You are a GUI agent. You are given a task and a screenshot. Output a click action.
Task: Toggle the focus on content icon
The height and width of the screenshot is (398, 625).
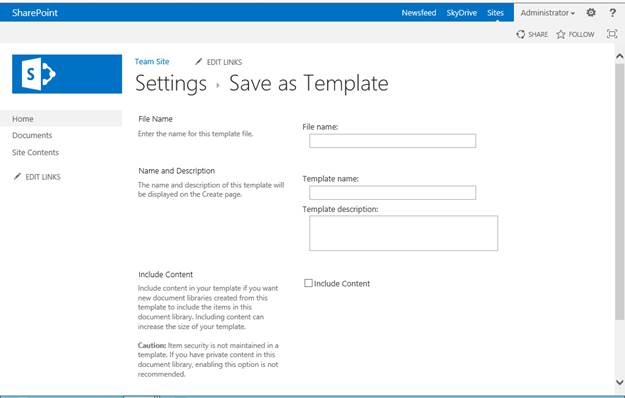click(612, 34)
